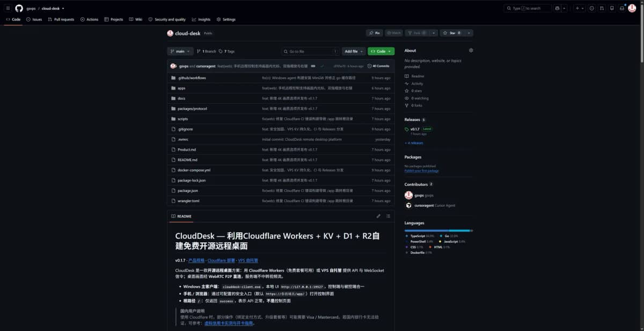Open the 7 Tags link

pyautogui.click(x=226, y=51)
